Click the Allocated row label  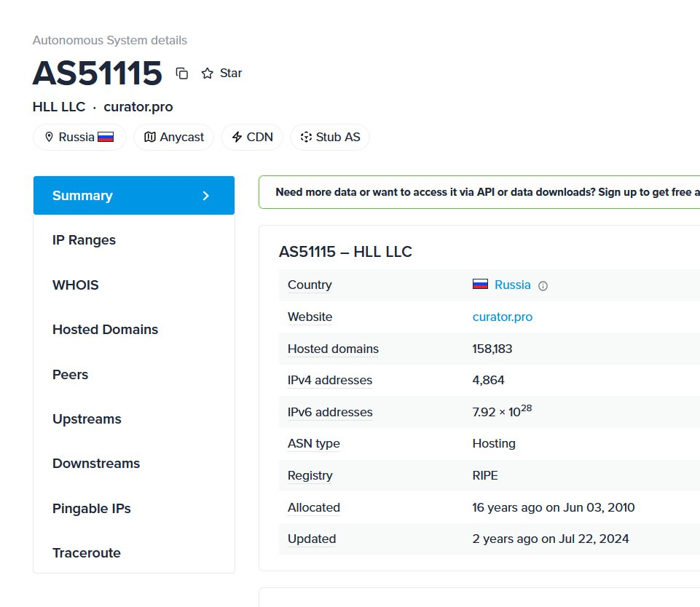pyautogui.click(x=313, y=507)
